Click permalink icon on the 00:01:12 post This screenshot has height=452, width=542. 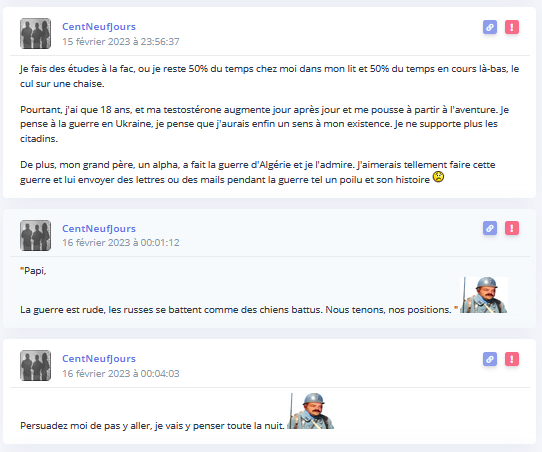coord(490,228)
